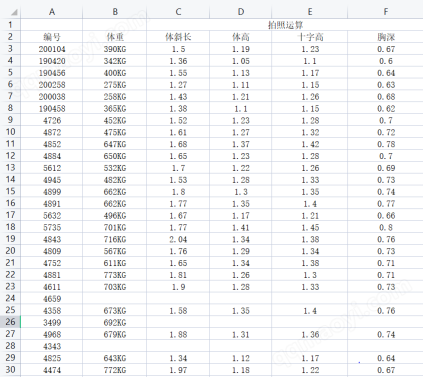Select row 26 header
423x378 pixels.
pyautogui.click(x=10, y=322)
